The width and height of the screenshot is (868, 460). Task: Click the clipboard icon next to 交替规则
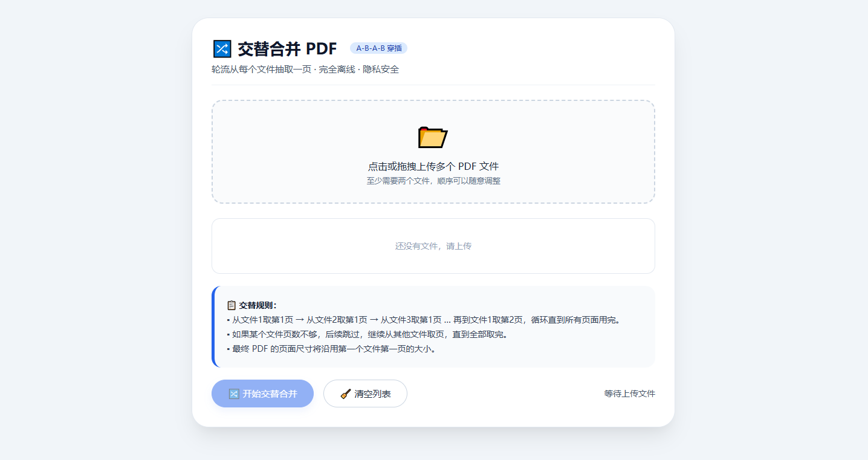click(232, 305)
